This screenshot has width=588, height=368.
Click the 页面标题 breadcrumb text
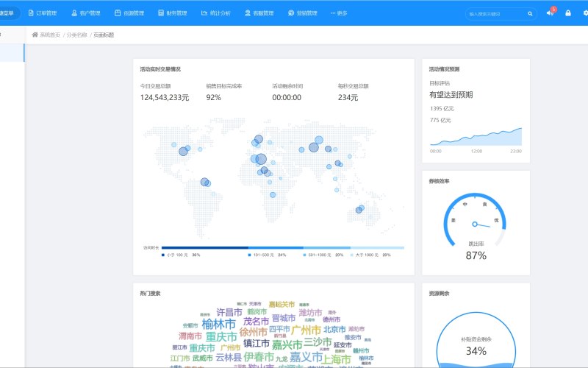point(104,35)
